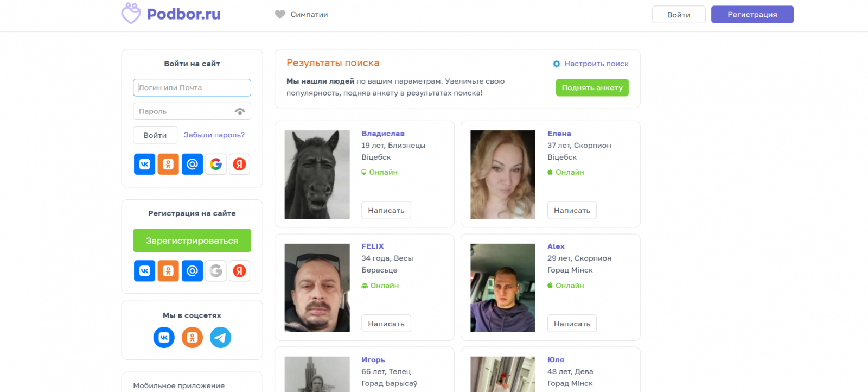
Task: Register via Mail.ru in registration panel
Action: (x=192, y=270)
